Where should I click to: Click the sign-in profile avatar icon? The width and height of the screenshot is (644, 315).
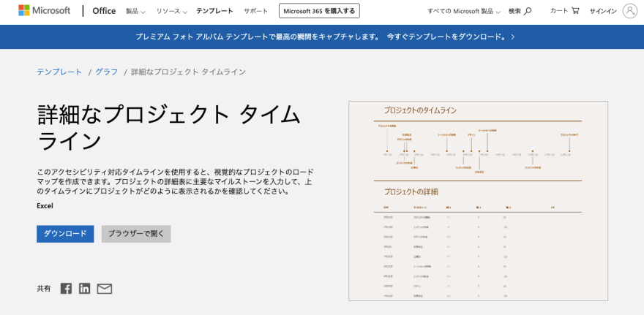tap(629, 11)
